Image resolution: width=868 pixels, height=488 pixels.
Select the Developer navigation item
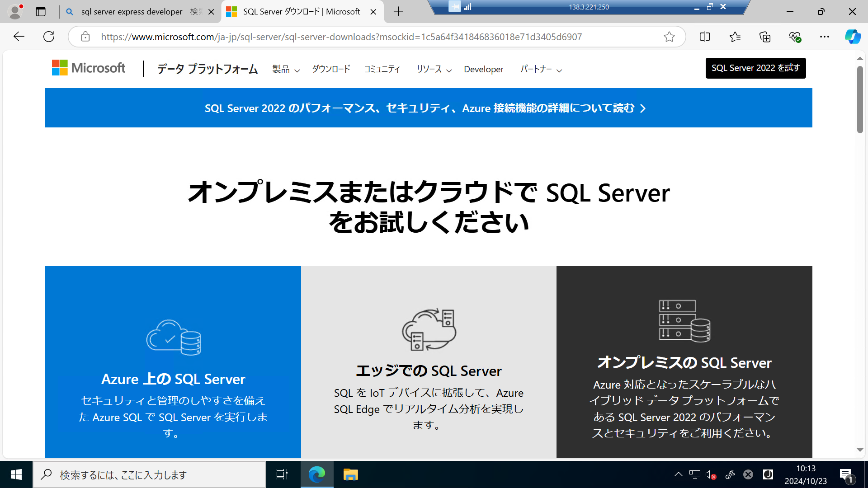[x=484, y=69]
